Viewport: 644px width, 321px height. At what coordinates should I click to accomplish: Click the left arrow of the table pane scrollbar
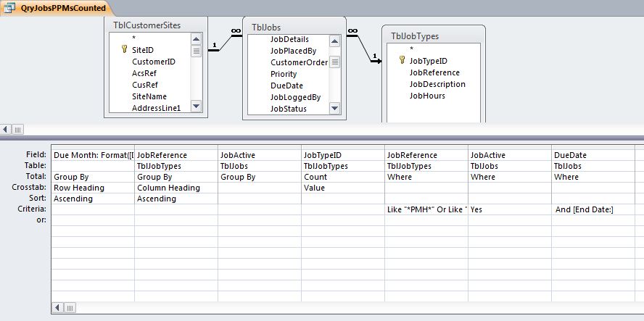(7, 129)
